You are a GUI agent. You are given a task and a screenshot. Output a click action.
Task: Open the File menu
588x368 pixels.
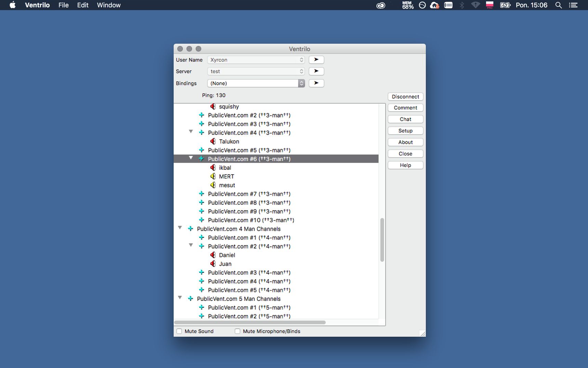click(x=64, y=5)
